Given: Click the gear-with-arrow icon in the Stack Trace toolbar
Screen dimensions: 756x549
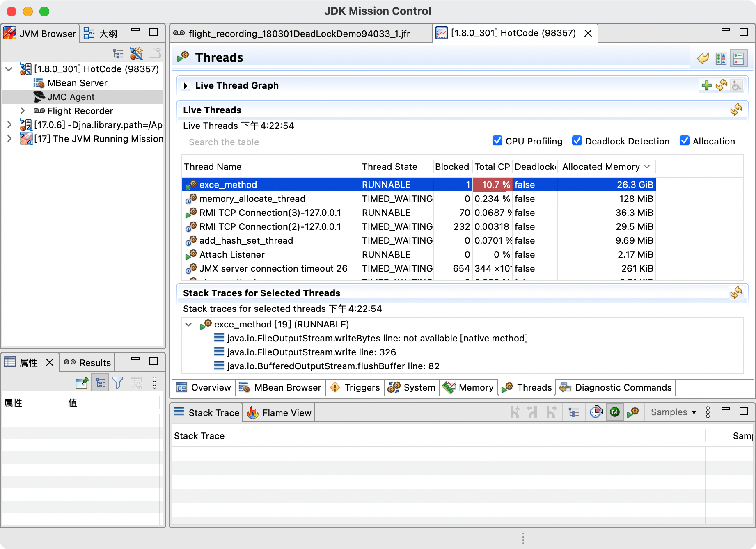Looking at the screenshot, I should [x=633, y=412].
